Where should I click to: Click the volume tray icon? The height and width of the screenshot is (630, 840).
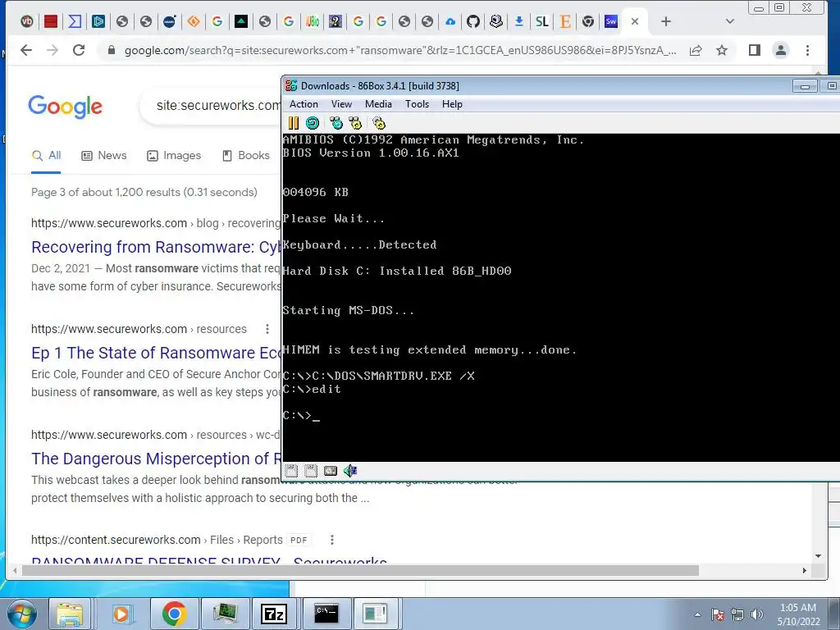(x=757, y=614)
